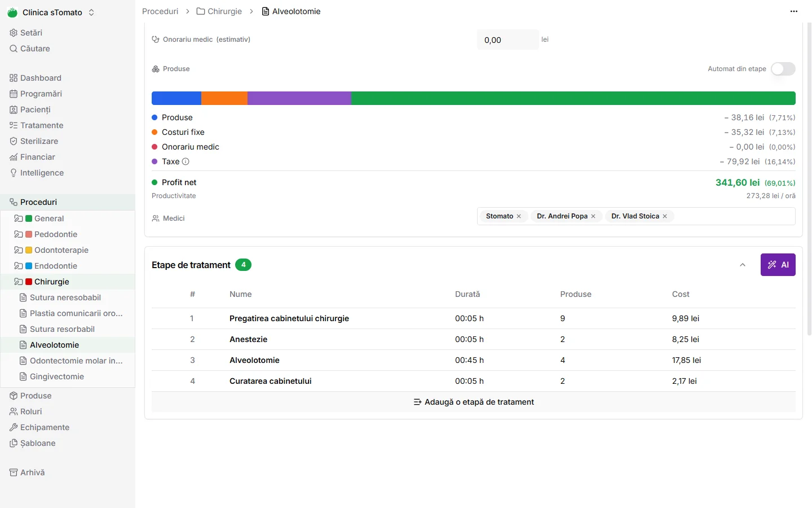Remove Dr. Vlad Stoica from Medici

point(665,216)
